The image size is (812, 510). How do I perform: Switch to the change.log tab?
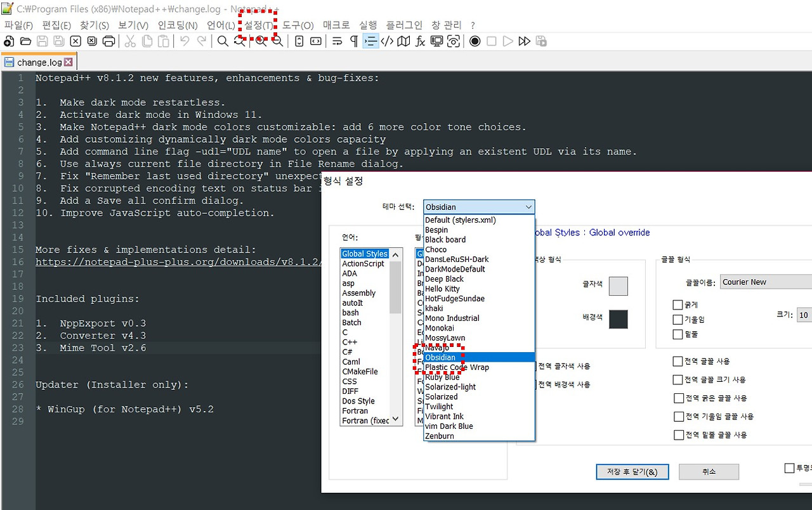[39, 62]
